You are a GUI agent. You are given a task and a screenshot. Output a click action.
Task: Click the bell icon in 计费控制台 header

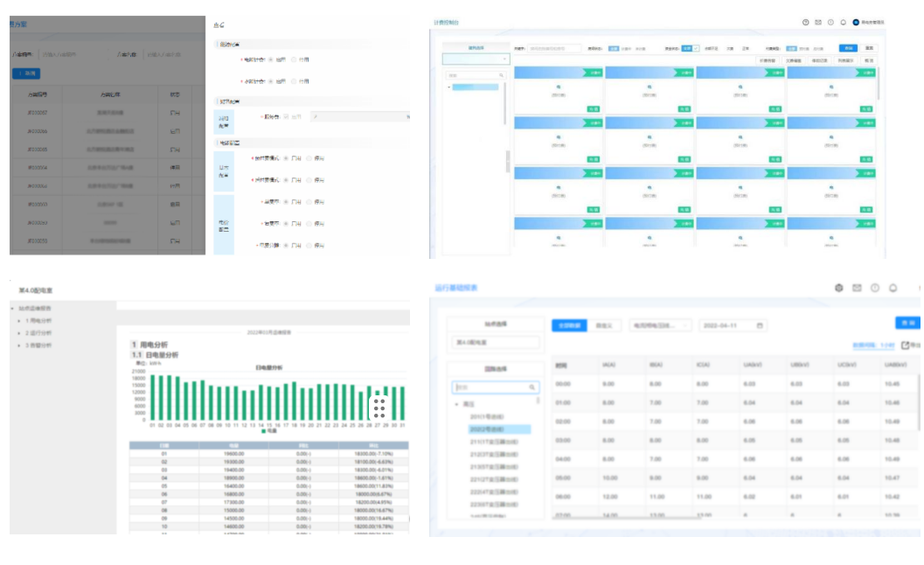843,22
